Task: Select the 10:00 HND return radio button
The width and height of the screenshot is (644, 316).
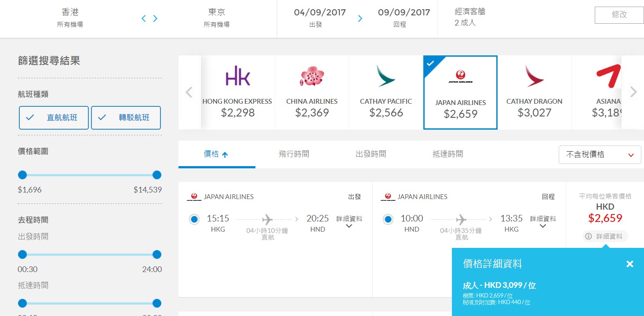Action: 388,219
